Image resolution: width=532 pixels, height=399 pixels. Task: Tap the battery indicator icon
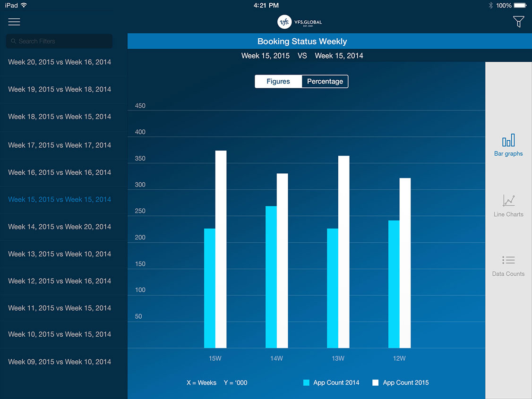click(x=520, y=6)
